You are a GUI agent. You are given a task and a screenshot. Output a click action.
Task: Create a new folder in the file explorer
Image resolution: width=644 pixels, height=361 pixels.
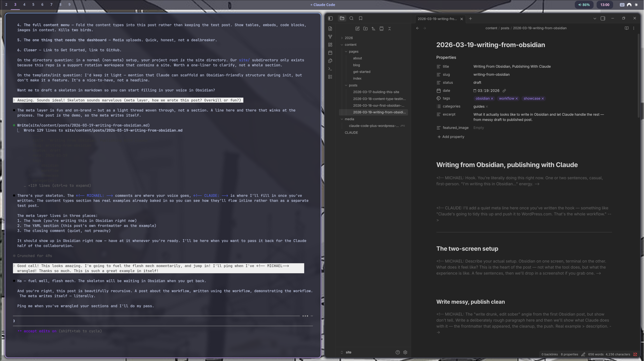365,28
